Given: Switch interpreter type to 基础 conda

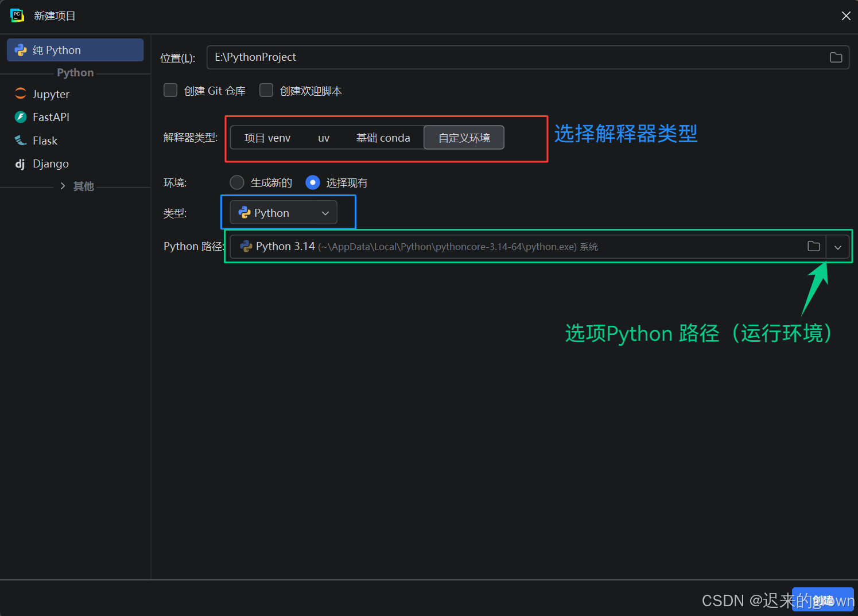Looking at the screenshot, I should pos(383,138).
